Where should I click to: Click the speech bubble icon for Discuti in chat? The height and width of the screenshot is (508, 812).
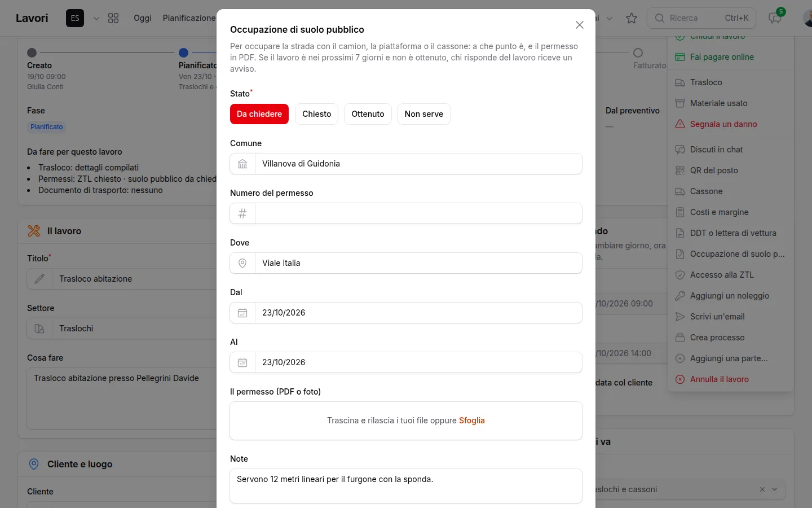click(680, 150)
